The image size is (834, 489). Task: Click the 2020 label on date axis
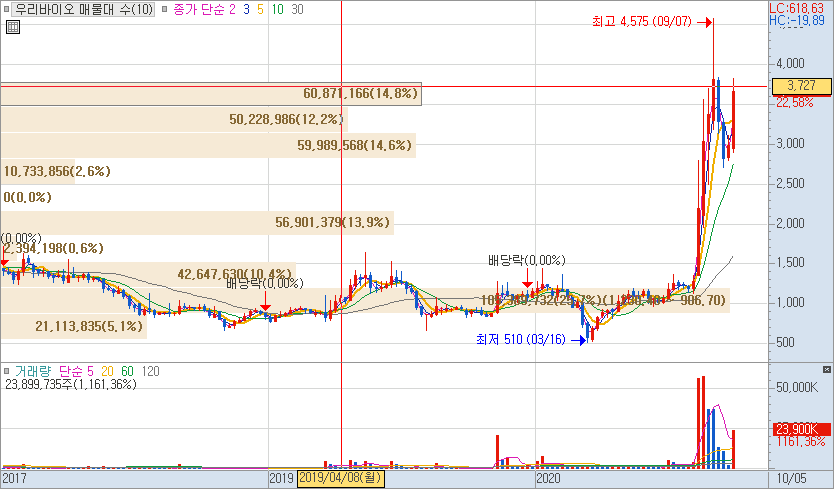(548, 478)
